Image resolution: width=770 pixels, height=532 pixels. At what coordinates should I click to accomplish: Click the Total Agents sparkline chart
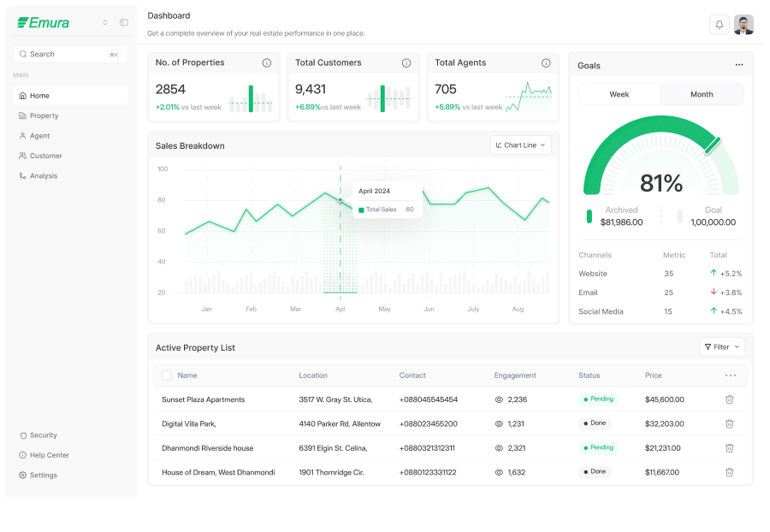[529, 97]
